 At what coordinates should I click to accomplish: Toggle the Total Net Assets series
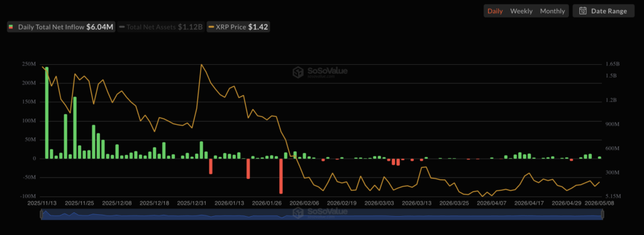pyautogui.click(x=160, y=27)
